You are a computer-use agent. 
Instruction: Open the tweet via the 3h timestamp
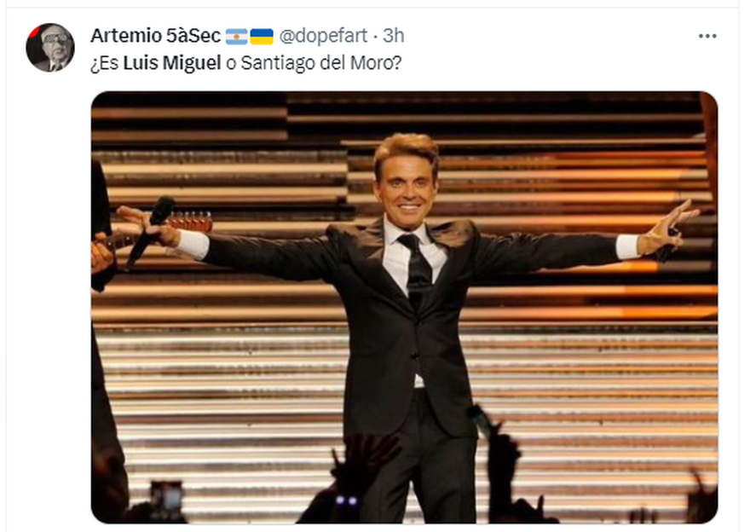(393, 36)
